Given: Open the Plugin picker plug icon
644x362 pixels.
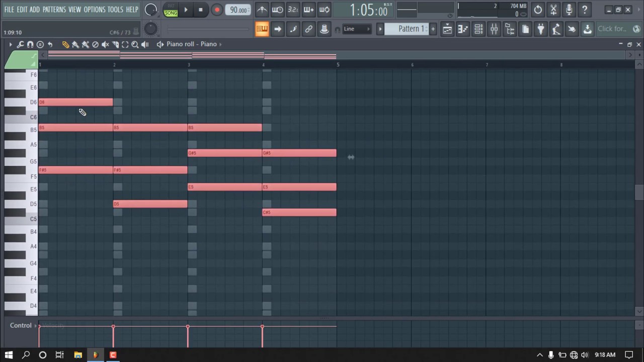Looking at the screenshot, I should (x=541, y=29).
